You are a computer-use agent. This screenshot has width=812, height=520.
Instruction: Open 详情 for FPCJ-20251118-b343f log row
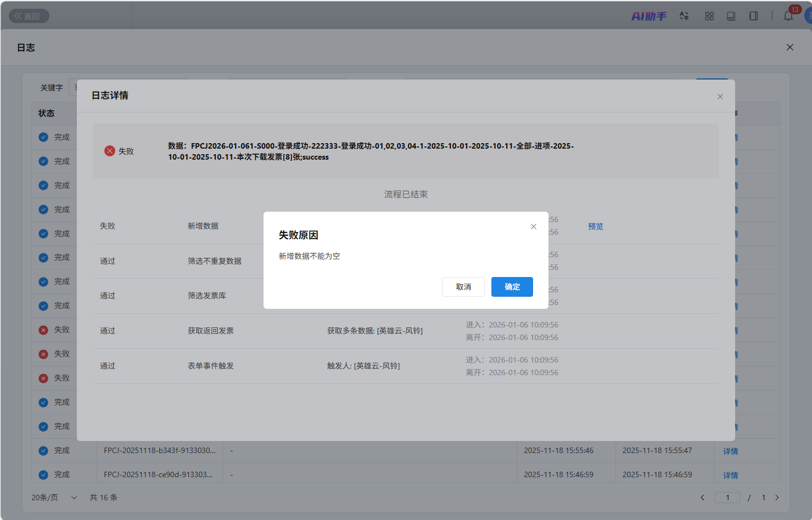(730, 451)
